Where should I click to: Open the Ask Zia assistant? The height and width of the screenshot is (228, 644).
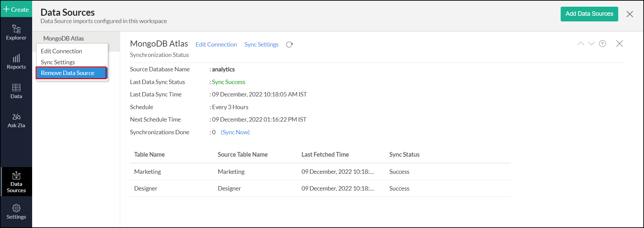click(16, 121)
